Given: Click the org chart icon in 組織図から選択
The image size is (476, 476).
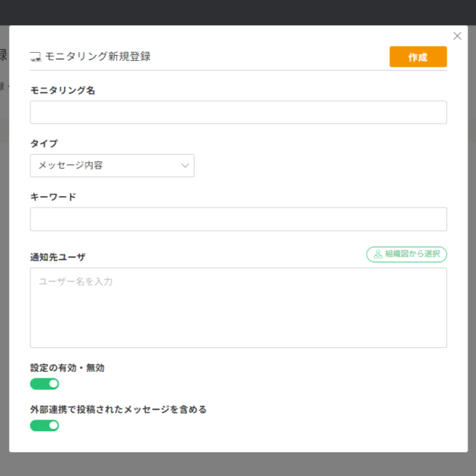Looking at the screenshot, I should tap(378, 254).
